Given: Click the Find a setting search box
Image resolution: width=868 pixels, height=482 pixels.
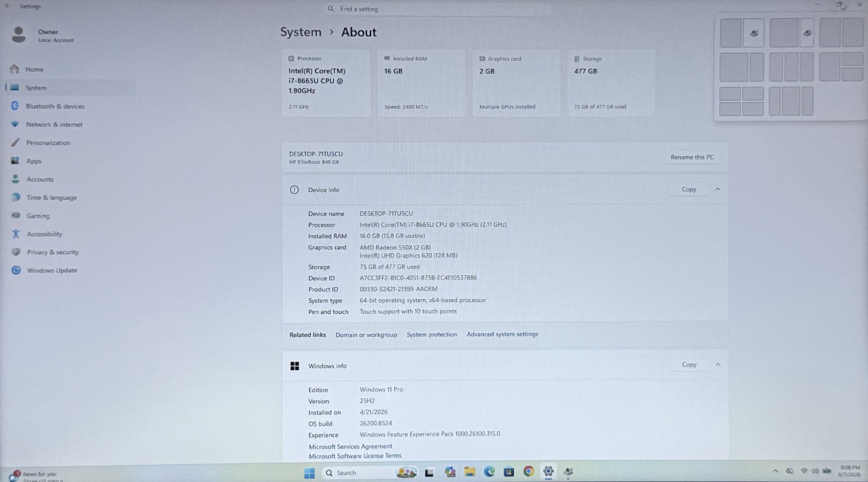Looking at the screenshot, I should pyautogui.click(x=438, y=9).
